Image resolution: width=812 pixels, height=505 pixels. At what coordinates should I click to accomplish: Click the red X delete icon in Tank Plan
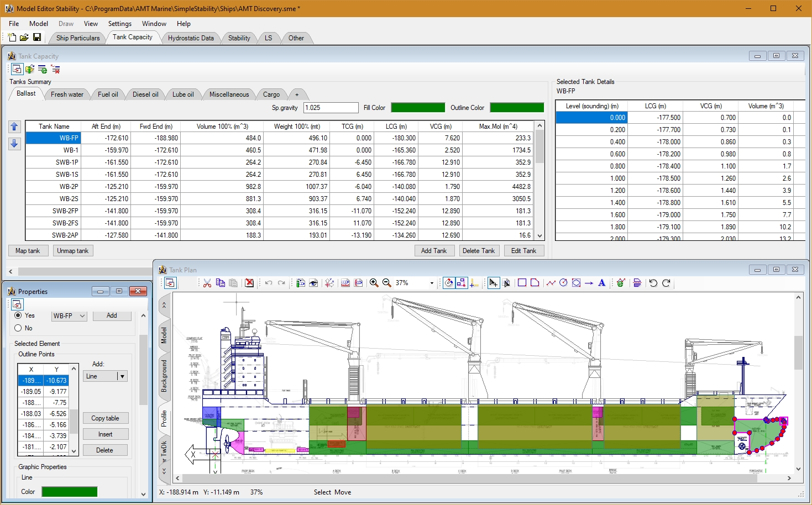pyautogui.click(x=249, y=283)
